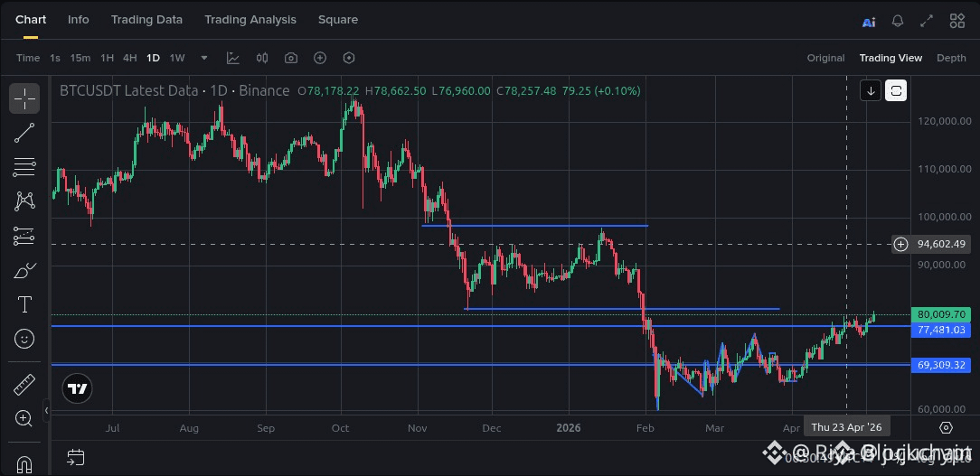
Task: Expand chart to fullscreen
Action: [x=927, y=21]
